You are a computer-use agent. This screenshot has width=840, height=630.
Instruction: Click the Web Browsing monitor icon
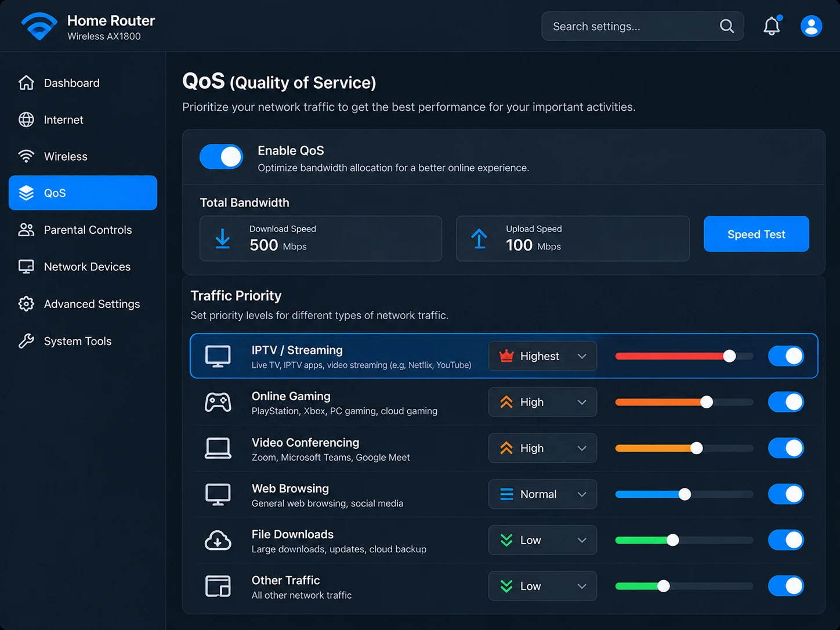(x=218, y=494)
